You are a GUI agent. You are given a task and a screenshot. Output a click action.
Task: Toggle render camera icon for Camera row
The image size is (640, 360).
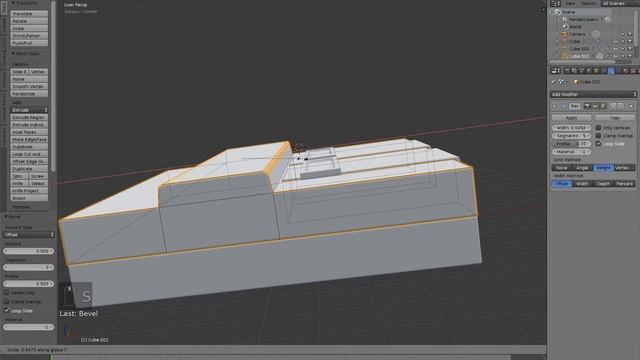(x=630, y=34)
